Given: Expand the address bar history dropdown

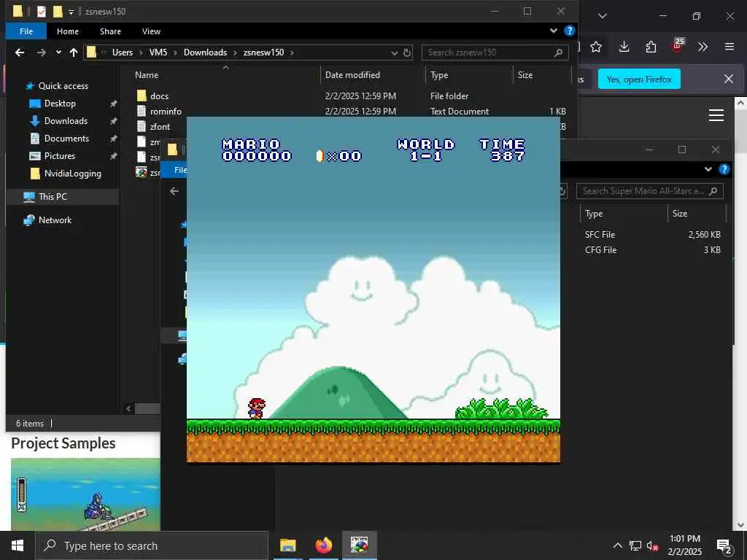Looking at the screenshot, I should pos(395,52).
